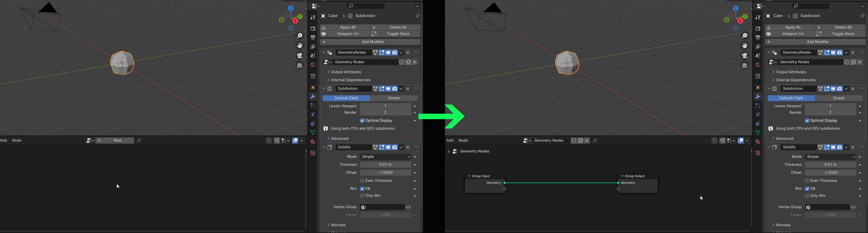Image resolution: width=868 pixels, height=233 pixels.
Task: Open Object Data properties tab in left panel
Action: coord(313,133)
